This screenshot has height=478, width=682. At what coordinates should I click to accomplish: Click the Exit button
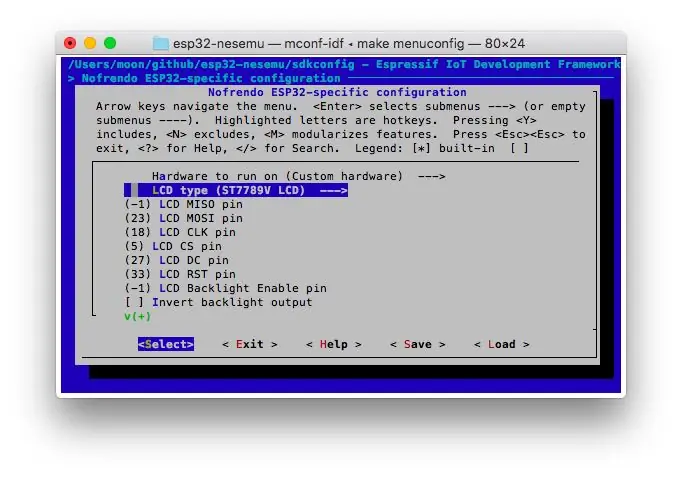250,344
